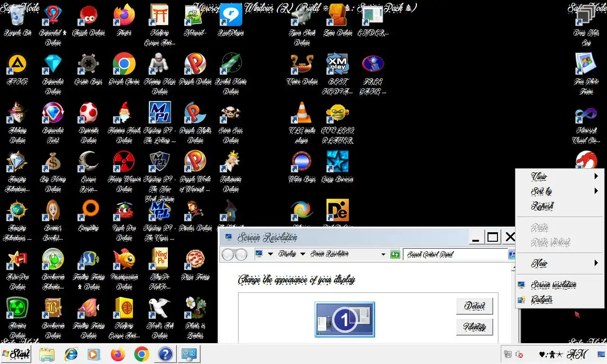Open Windows Explorer from the taskbar

[47, 354]
